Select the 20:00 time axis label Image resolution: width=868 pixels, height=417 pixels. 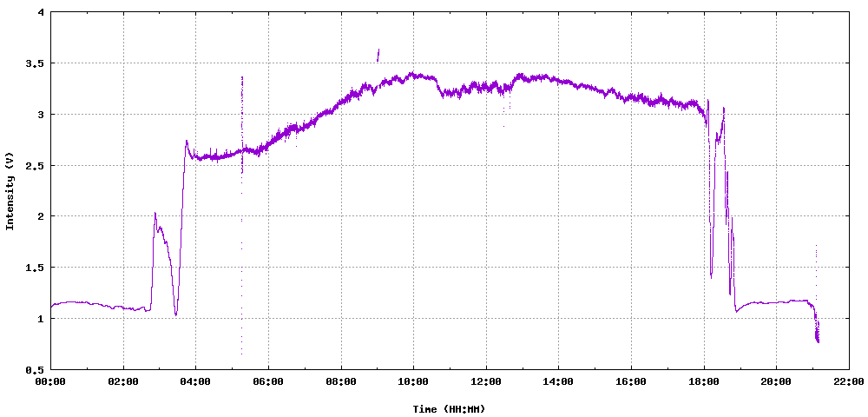pos(775,381)
